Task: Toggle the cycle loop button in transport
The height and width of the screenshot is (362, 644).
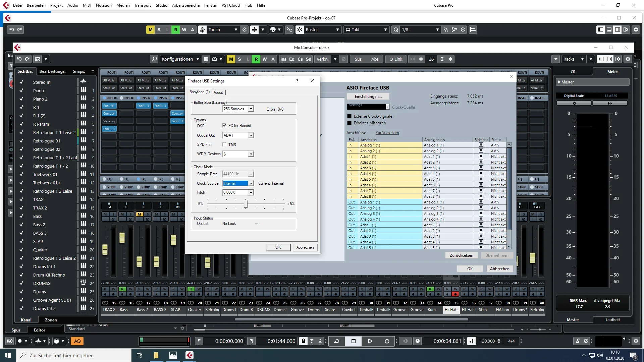Action: 336,341
